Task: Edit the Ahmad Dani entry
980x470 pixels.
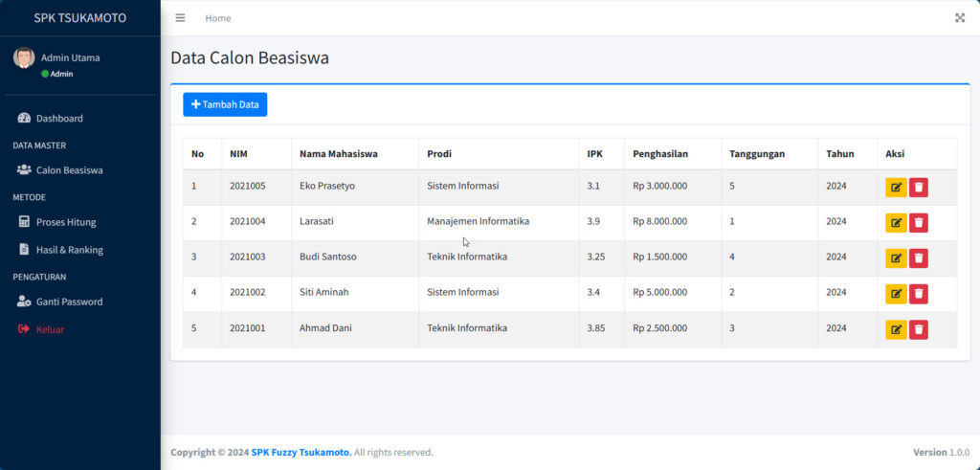Action: point(896,329)
